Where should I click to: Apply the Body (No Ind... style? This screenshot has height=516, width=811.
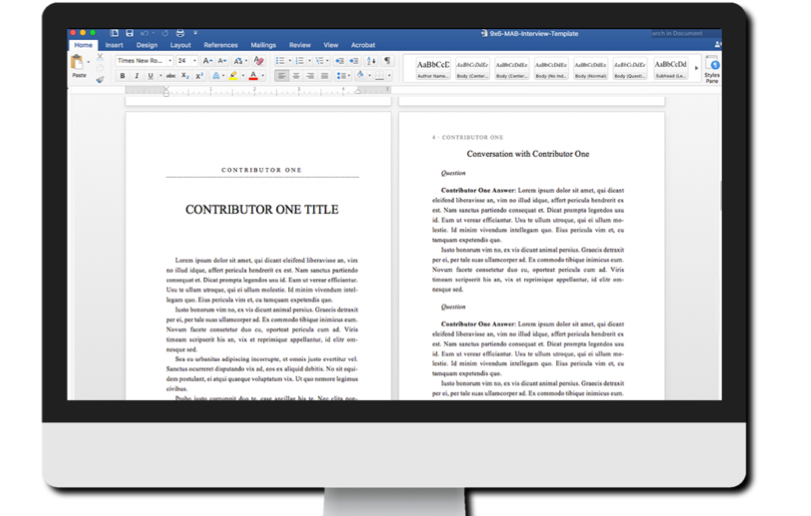tap(551, 68)
